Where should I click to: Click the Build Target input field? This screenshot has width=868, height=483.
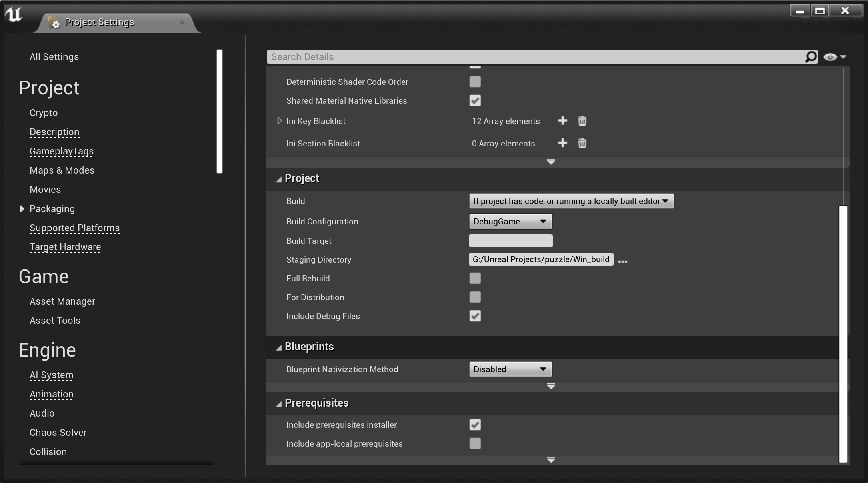[510, 240]
